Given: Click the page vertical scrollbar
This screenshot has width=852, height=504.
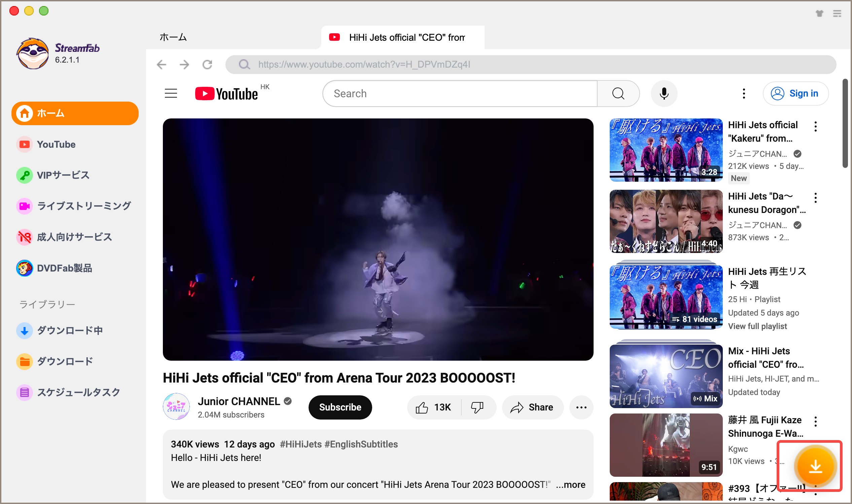Looking at the screenshot, I should pos(845,123).
